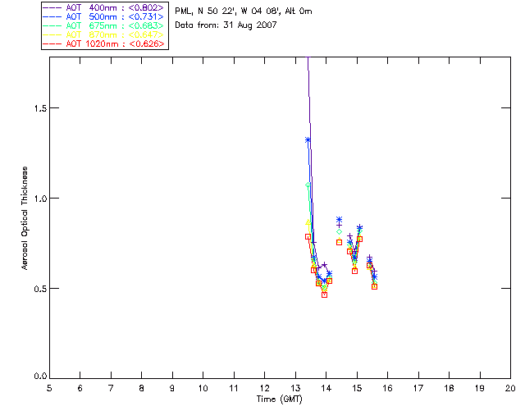Click the yellow 870nm triangle marker near 0.87
This screenshot has width=525, height=420.
point(308,222)
